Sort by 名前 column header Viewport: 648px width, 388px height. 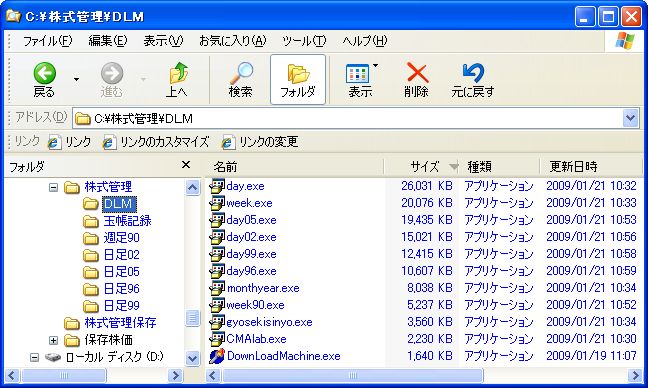click(x=295, y=167)
